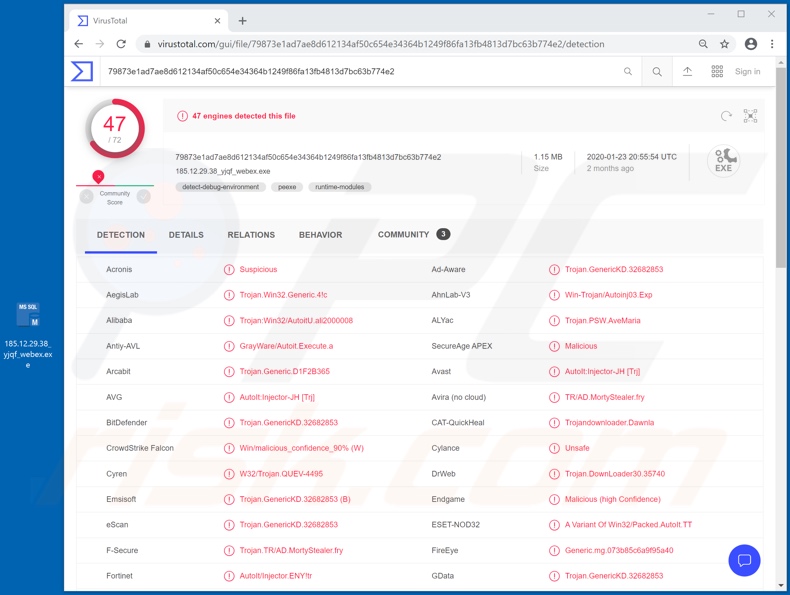Click the detect-debug-environment tag

coord(220,187)
